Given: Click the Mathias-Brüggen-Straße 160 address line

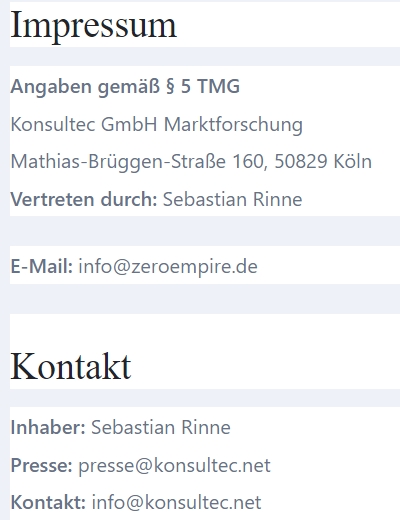Looking at the screenshot, I should point(191,162).
